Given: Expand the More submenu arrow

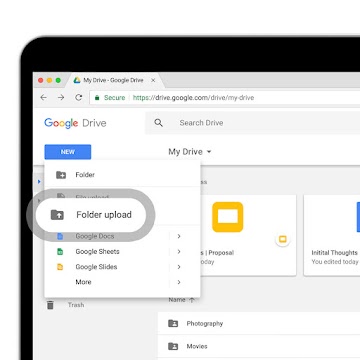Looking at the screenshot, I should (x=179, y=282).
